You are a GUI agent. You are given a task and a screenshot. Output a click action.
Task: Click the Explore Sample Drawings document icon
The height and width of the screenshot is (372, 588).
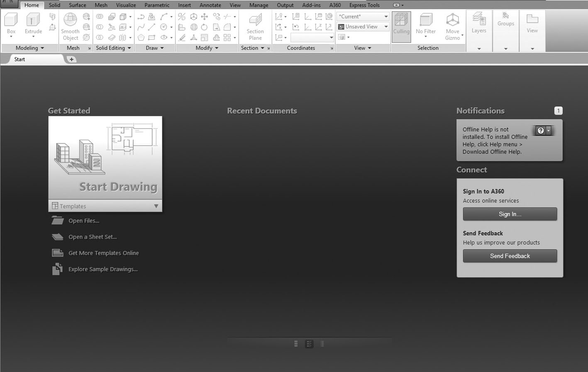click(57, 269)
